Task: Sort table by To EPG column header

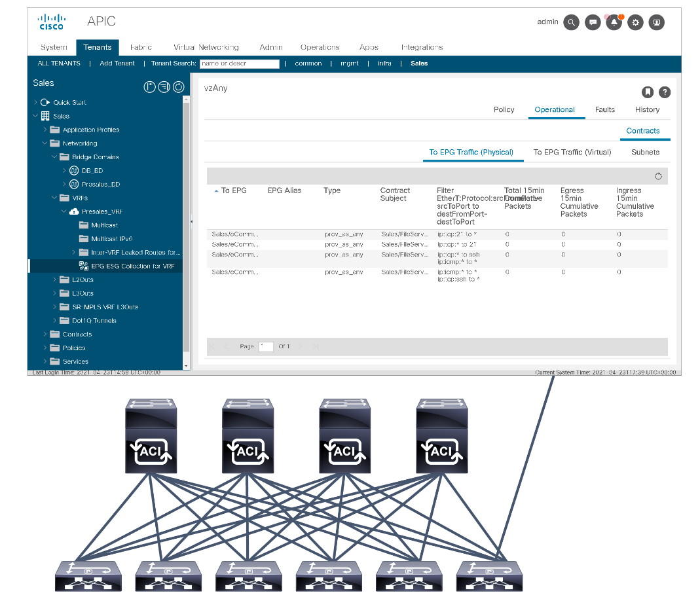Action: (x=234, y=190)
